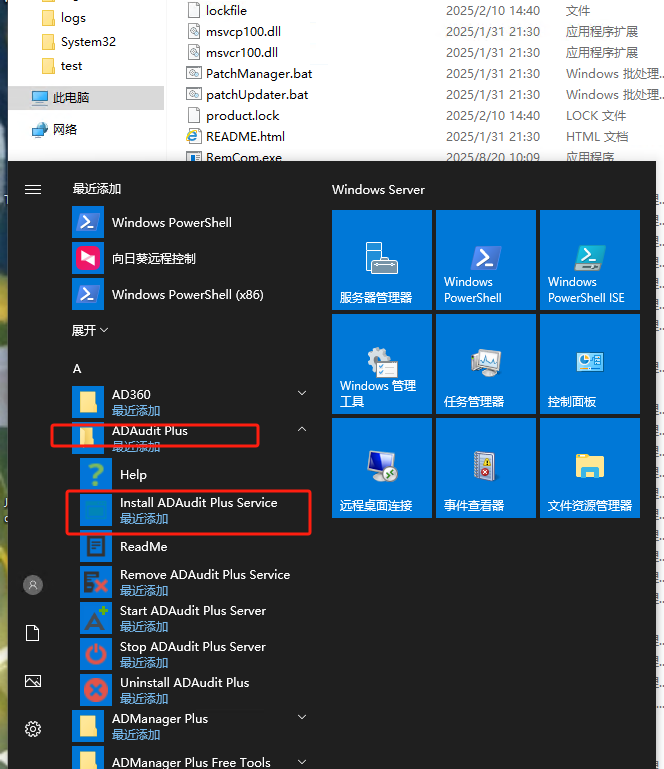This screenshot has height=769, width=664.
Task: Select README.html in the file list
Action: pos(244,136)
